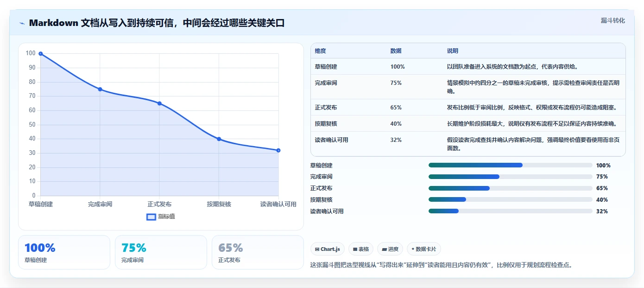Click the 按期复核 cell in the table
The image size is (644, 288).
tap(326, 124)
